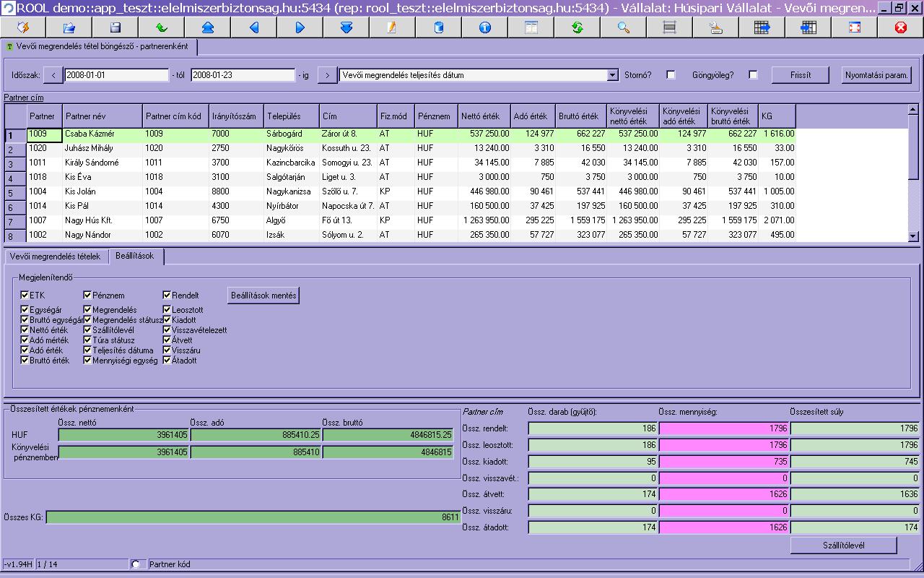The height and width of the screenshot is (578, 924).
Task: Go to next record with right arrow
Action: pyautogui.click(x=300, y=27)
